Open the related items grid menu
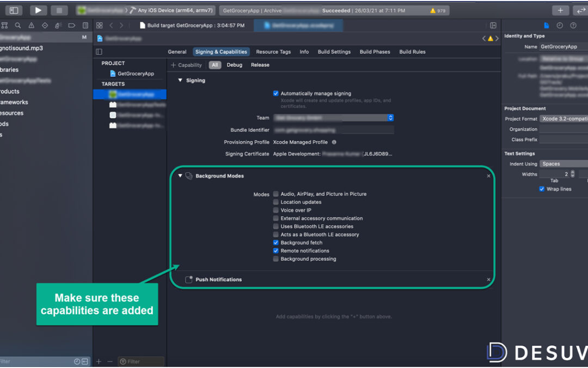 100,26
